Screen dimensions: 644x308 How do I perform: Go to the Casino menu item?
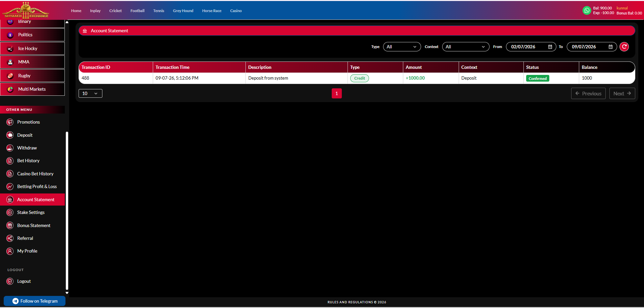pos(236,11)
